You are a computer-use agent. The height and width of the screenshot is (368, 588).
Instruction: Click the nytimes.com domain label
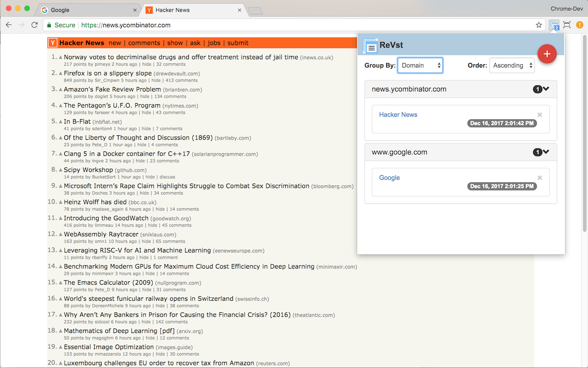[x=181, y=106]
